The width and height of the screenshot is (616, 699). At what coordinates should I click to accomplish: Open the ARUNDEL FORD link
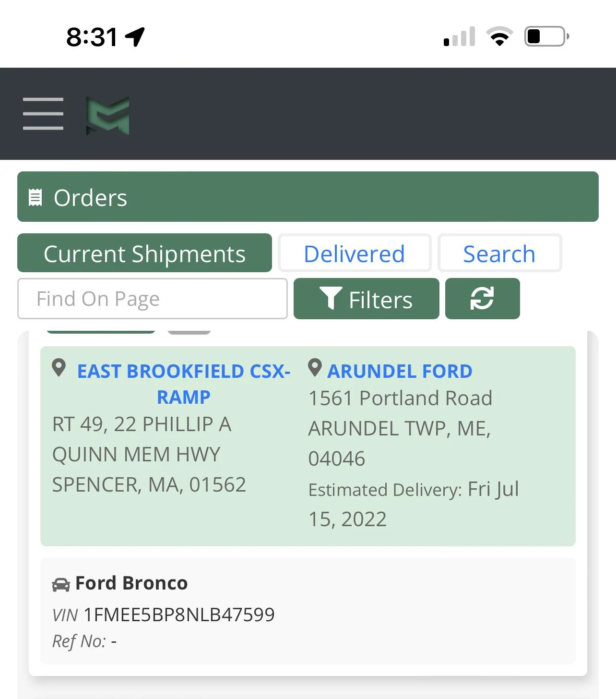point(400,371)
